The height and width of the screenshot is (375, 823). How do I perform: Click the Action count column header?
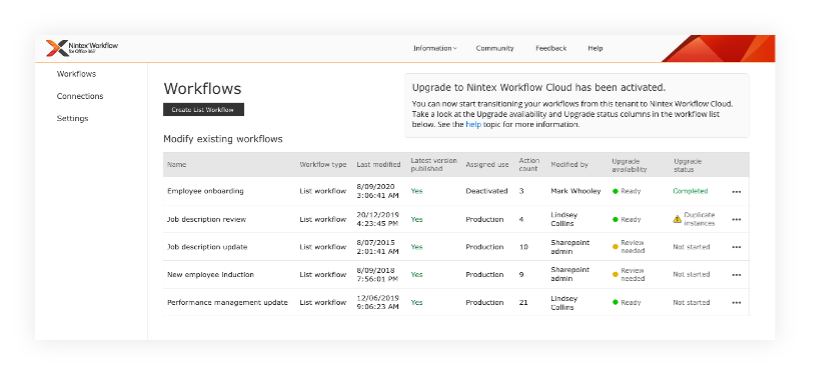coord(529,165)
